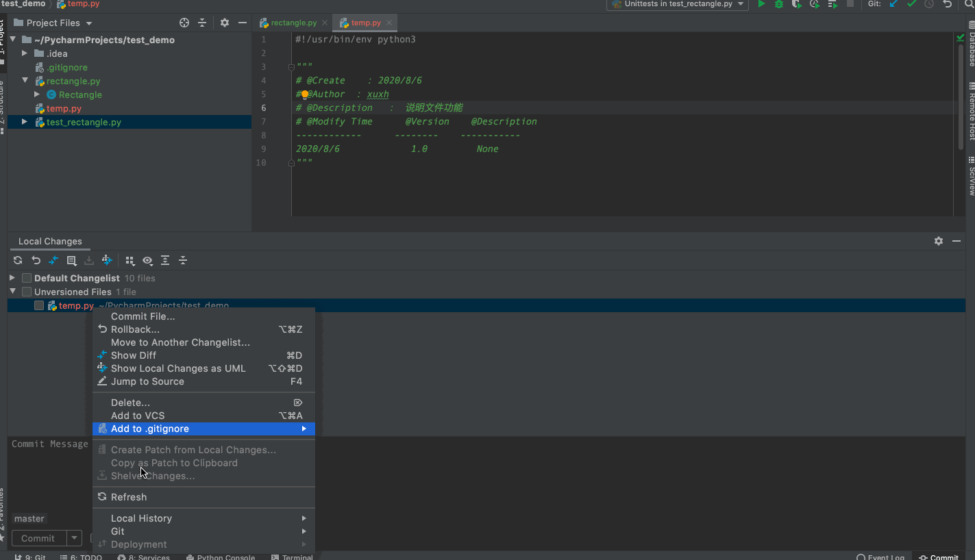Click the Refresh icon in Local Changes toolbar
The image size is (975, 560).
coord(18,260)
